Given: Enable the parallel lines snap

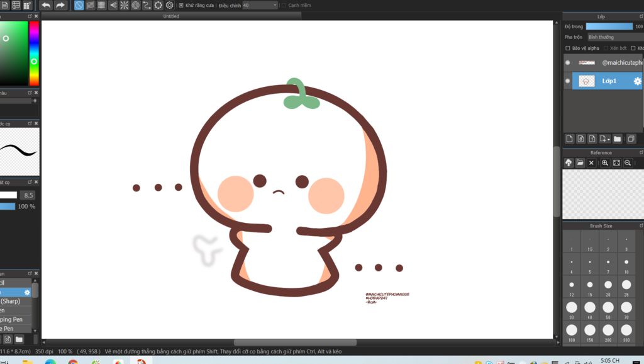Looking at the screenshot, I should coord(91,5).
